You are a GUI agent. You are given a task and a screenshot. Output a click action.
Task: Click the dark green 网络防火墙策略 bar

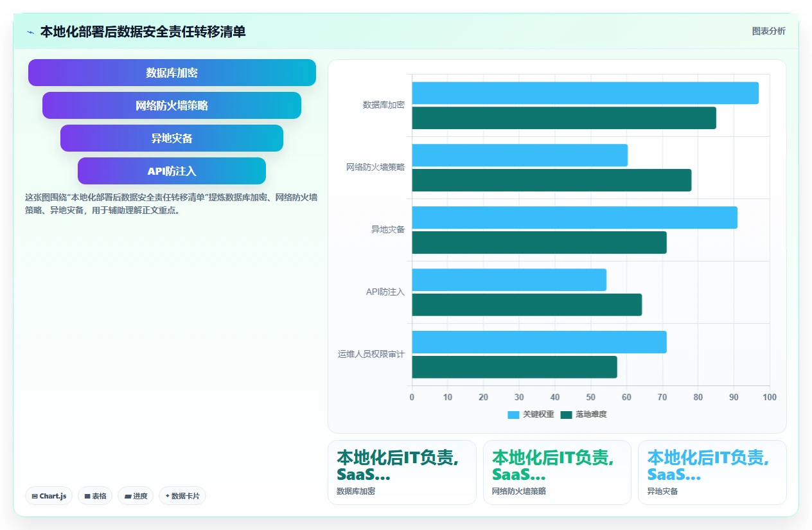click(552, 180)
